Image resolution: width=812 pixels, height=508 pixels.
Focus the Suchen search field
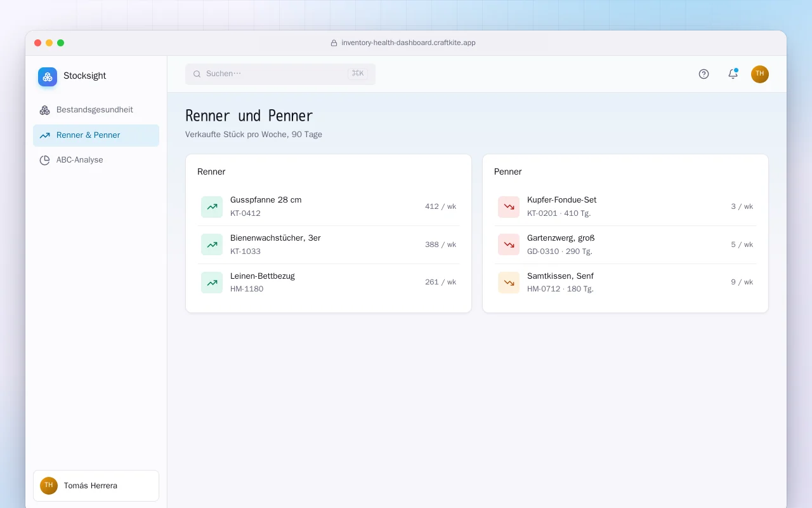280,74
